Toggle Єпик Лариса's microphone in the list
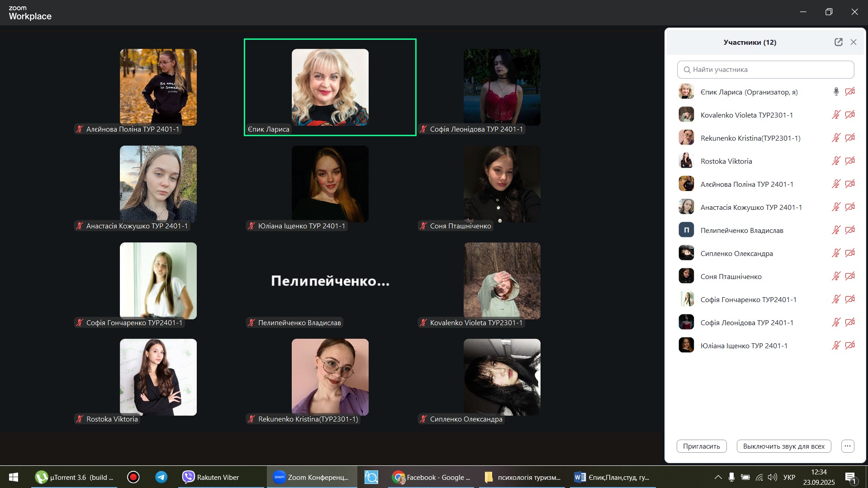868x488 pixels. (x=836, y=92)
